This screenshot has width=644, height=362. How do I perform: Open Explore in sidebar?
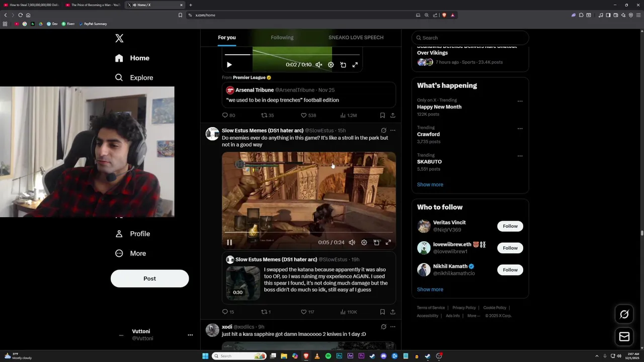pyautogui.click(x=134, y=77)
